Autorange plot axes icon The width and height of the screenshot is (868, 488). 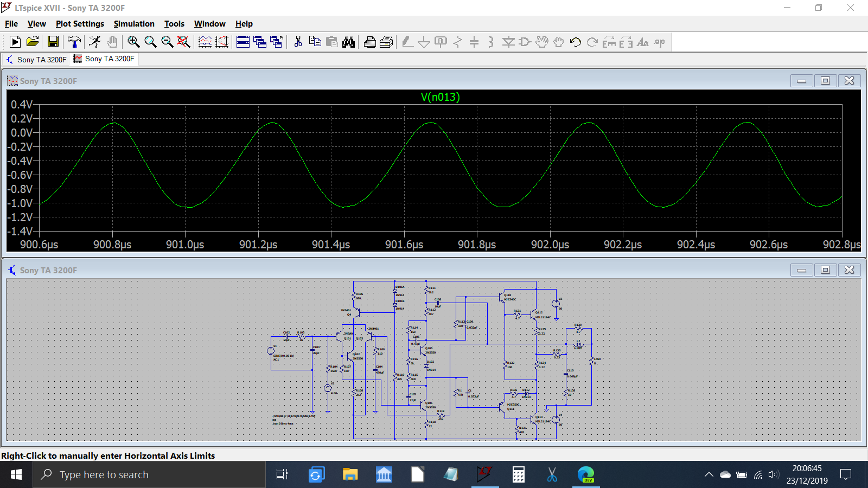click(x=205, y=42)
